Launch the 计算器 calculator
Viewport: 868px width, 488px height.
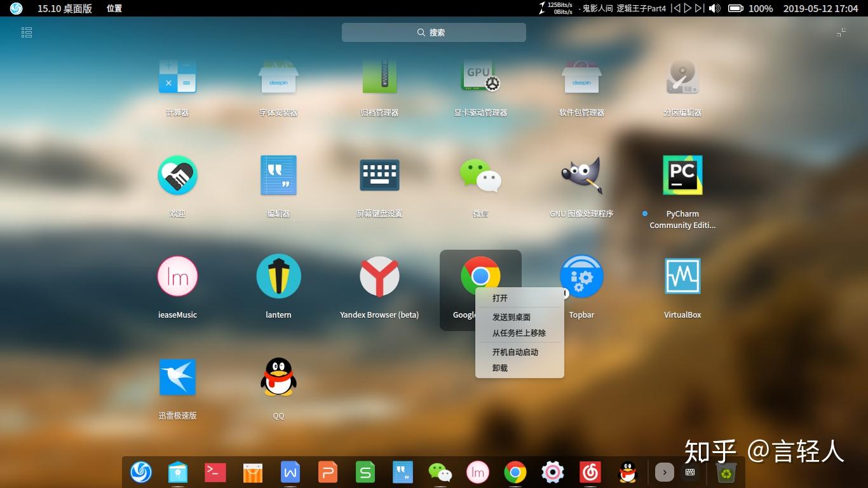coord(178,76)
